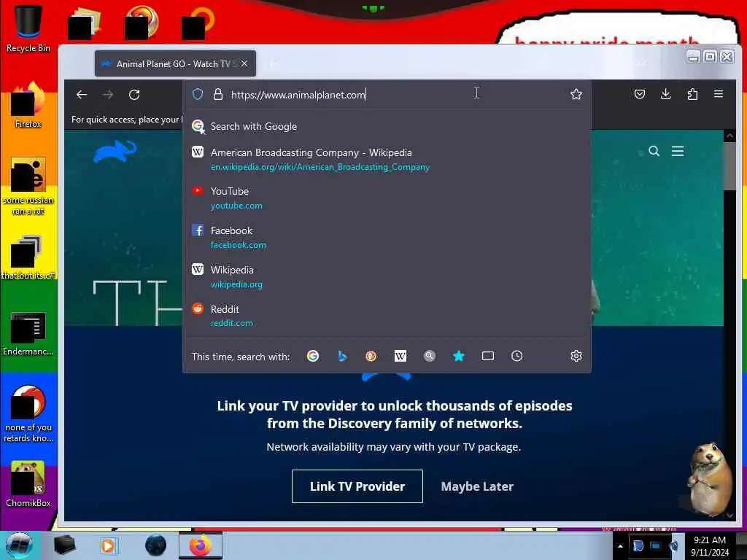This screenshot has width=747, height=560.
Task: Click the scrollbar down arrow
Action: [729, 515]
